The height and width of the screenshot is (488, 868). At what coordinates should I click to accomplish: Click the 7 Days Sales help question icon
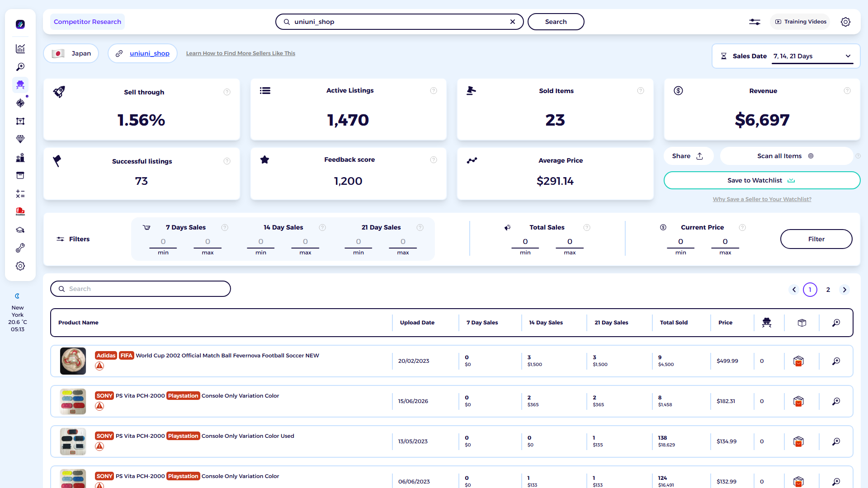click(225, 228)
